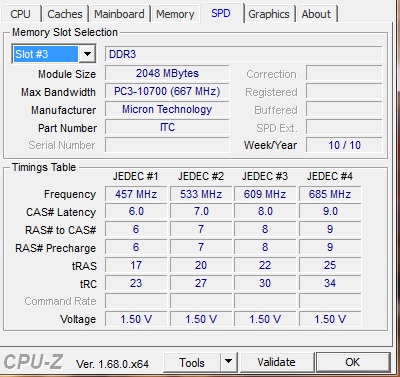Open the Graphics tab

(x=269, y=14)
